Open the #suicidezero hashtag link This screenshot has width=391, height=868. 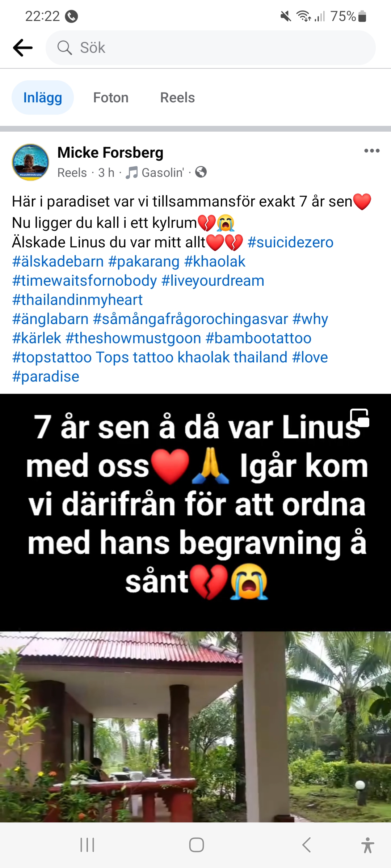coord(290,242)
